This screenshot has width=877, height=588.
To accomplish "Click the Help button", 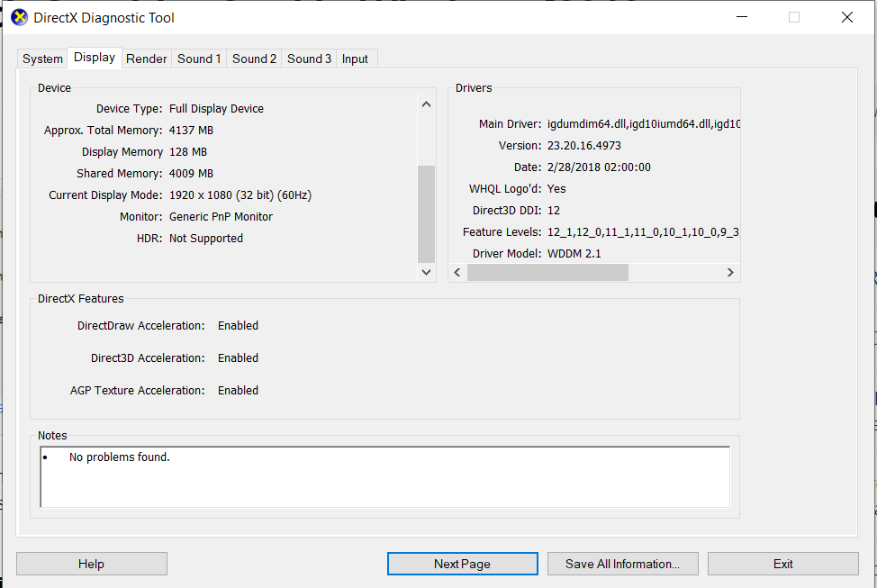I will (92, 564).
